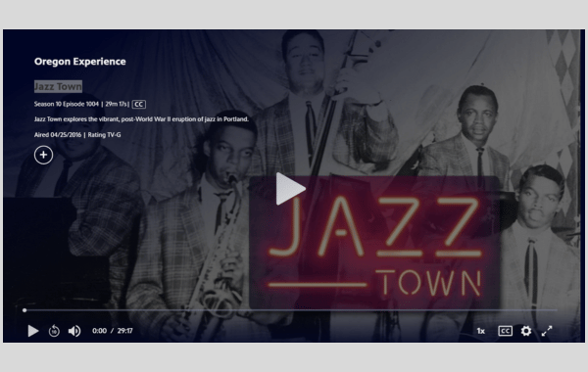This screenshot has height=372, width=588.
Task: Open the settings gear menu
Action: [526, 331]
